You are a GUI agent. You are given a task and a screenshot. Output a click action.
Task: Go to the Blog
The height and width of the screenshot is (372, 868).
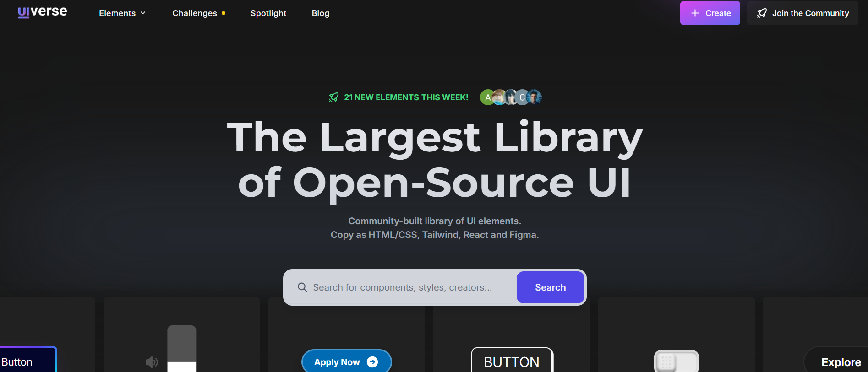pos(321,13)
